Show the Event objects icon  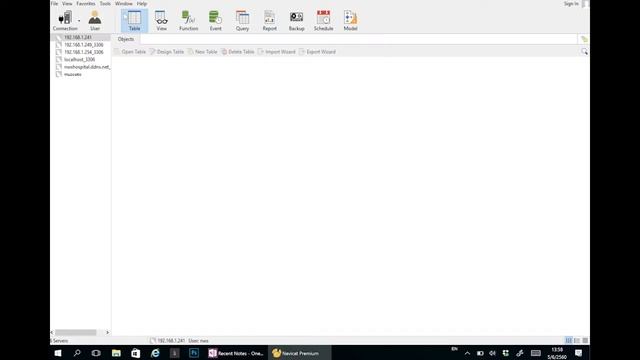click(216, 21)
